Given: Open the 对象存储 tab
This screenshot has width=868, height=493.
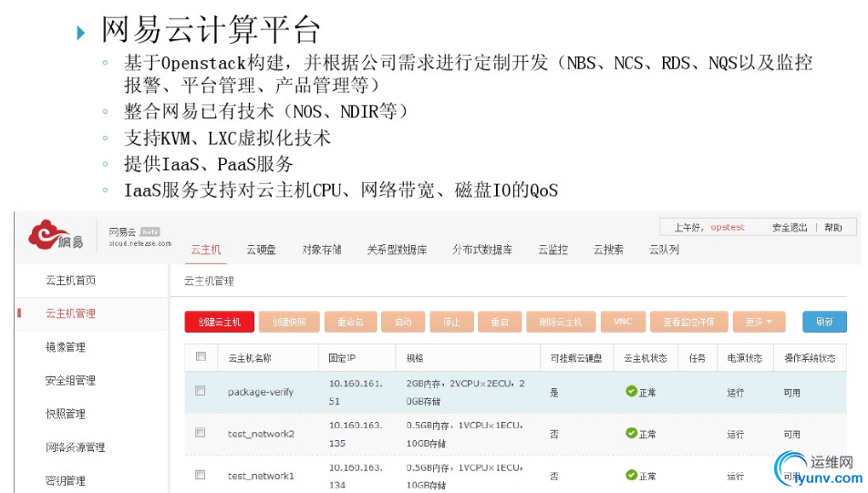Looking at the screenshot, I should [x=322, y=250].
